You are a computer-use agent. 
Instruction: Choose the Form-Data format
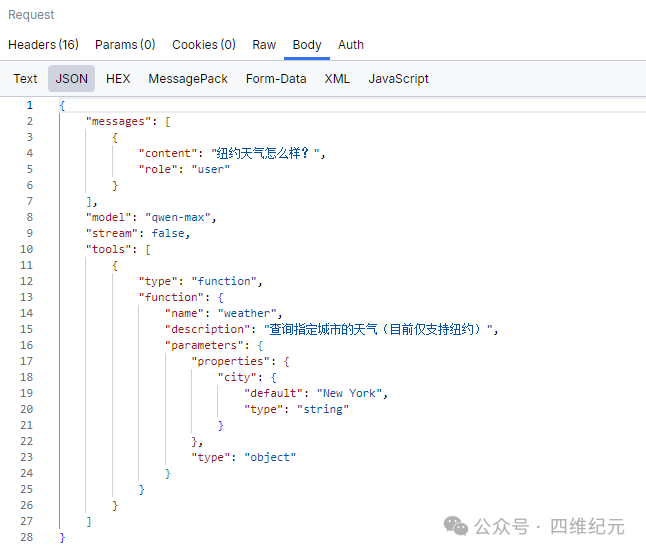pos(276,78)
